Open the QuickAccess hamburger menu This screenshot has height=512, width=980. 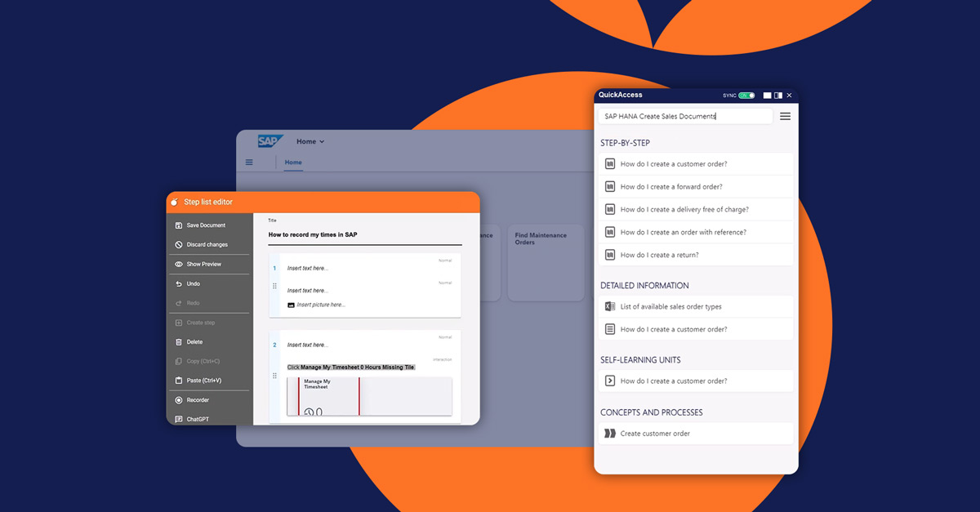point(785,116)
